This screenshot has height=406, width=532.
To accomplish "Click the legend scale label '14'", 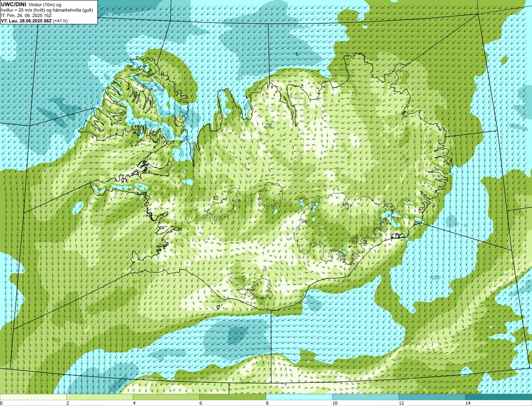I will click(x=468, y=403).
